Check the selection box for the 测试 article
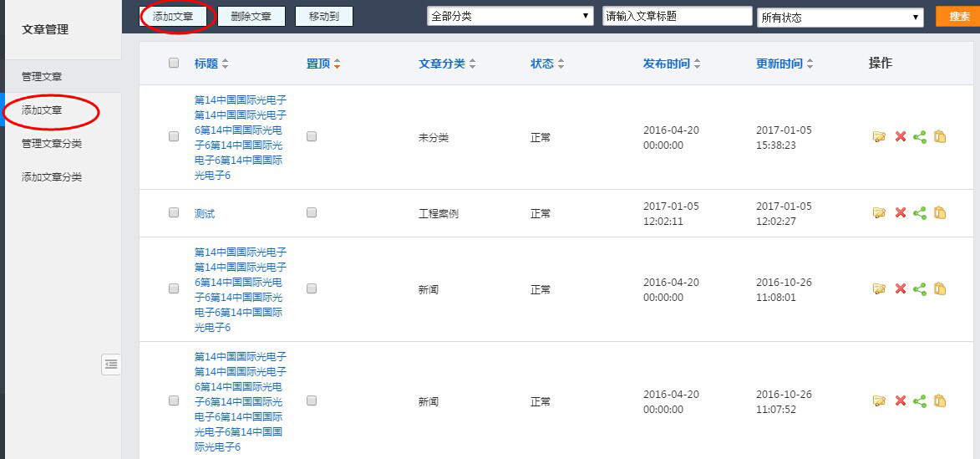This screenshot has width=980, height=459. [174, 212]
